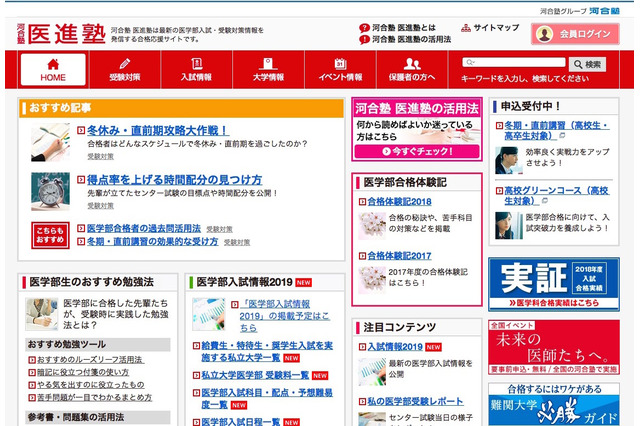Click the keyword search input field
The width and height of the screenshot is (640, 426).
pos(514,62)
